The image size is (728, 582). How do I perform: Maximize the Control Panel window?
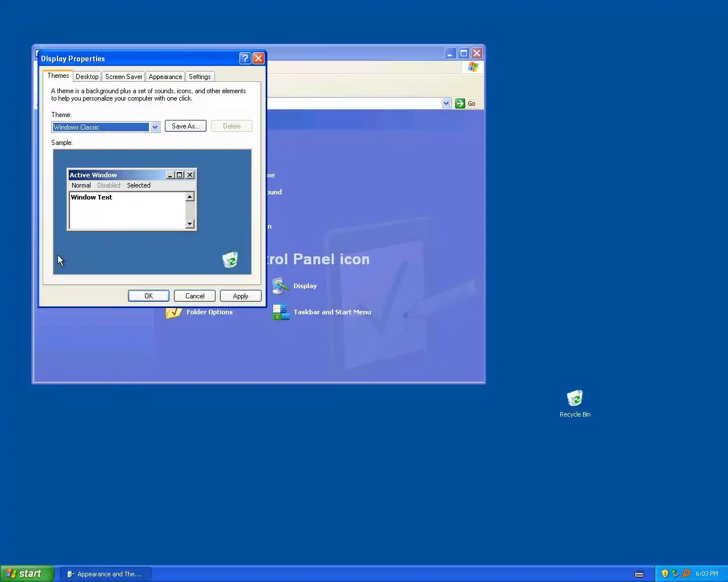464,53
